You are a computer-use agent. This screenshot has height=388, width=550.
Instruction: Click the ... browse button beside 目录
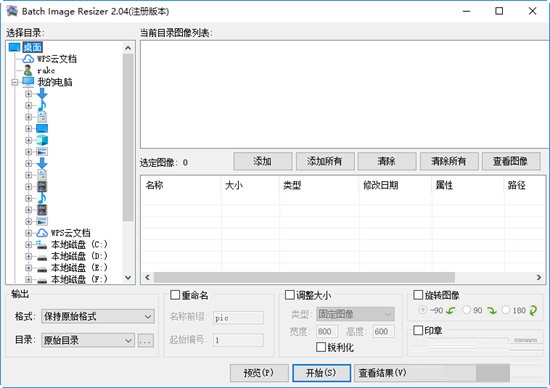click(146, 340)
